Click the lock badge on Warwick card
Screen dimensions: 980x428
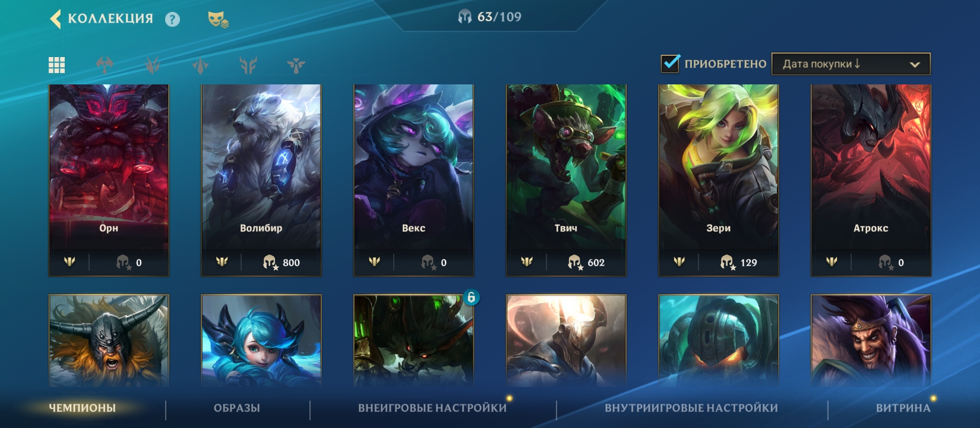(x=471, y=297)
